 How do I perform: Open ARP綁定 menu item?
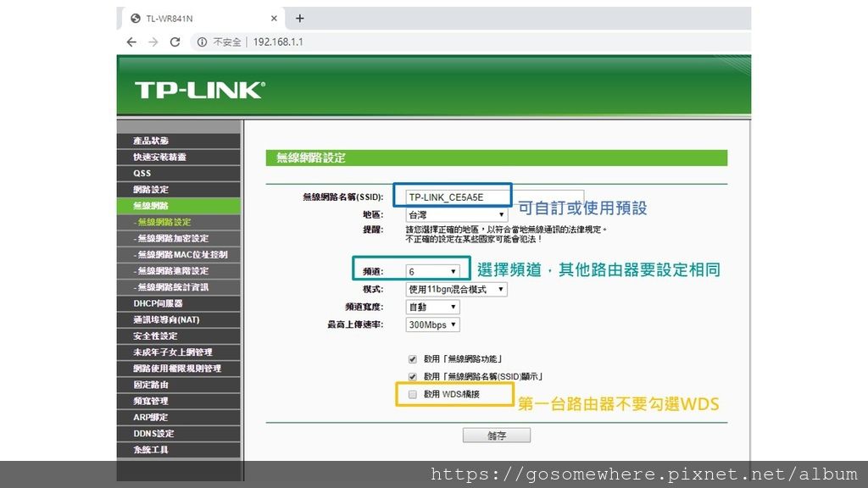(179, 417)
